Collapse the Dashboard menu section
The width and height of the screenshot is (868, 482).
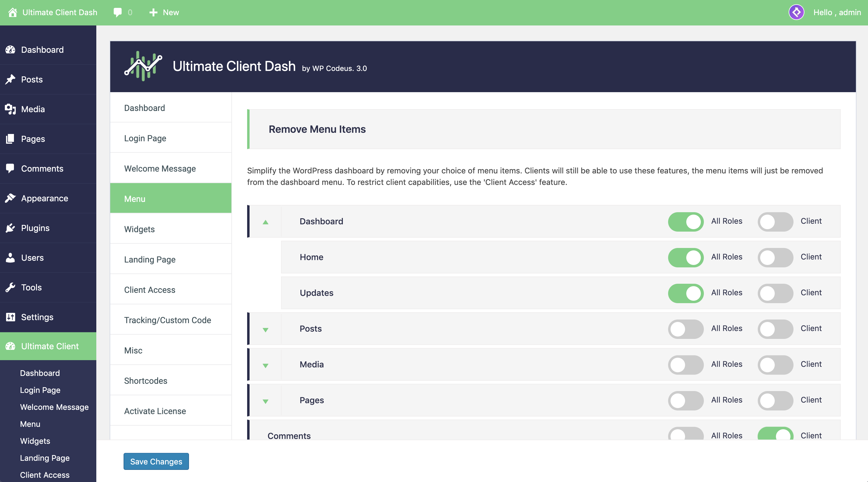(x=266, y=221)
